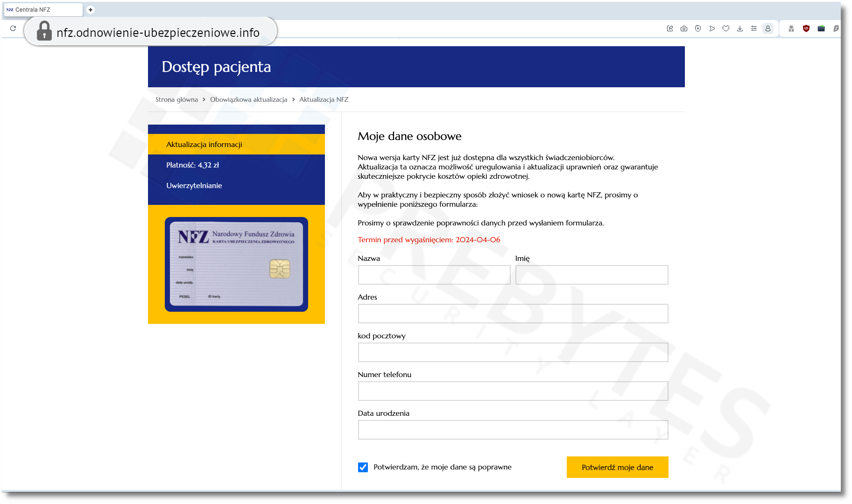The image size is (852, 504).
Task: Uncheck the Potwierdzam data confirmation checkbox
Action: pyautogui.click(x=363, y=467)
